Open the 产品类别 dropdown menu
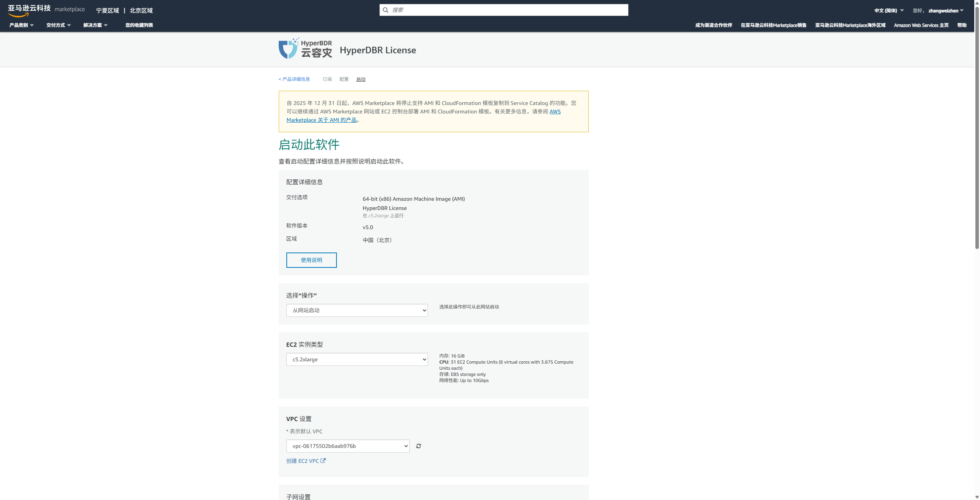This screenshot has height=500, width=980. coord(21,25)
